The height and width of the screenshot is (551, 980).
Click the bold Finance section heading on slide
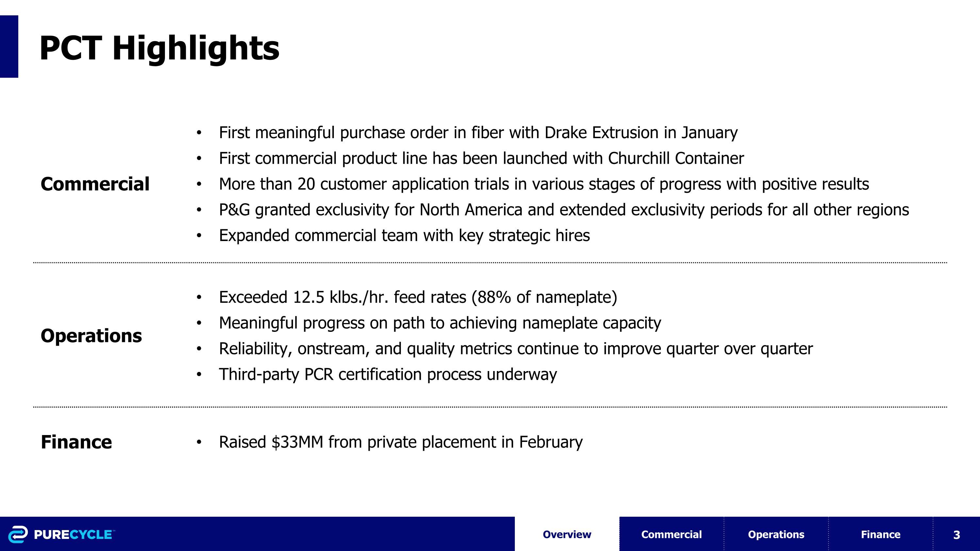[76, 442]
